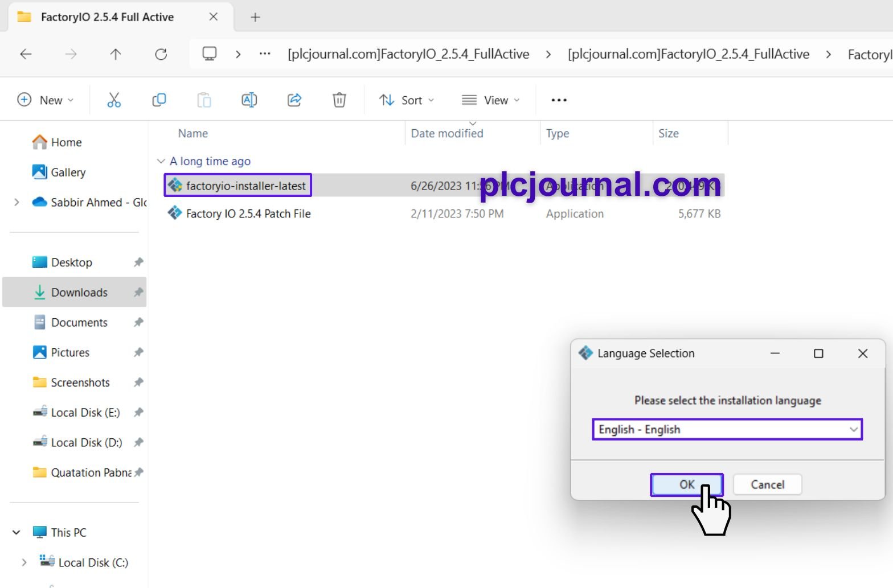Unpin Screenshots using its pin icon

click(x=138, y=383)
